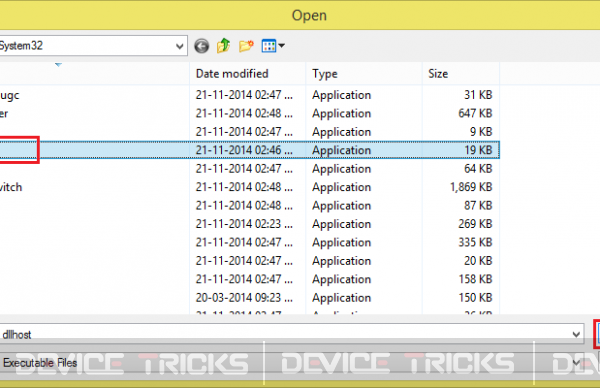
Task: Sort by Type column header
Action: coord(364,73)
